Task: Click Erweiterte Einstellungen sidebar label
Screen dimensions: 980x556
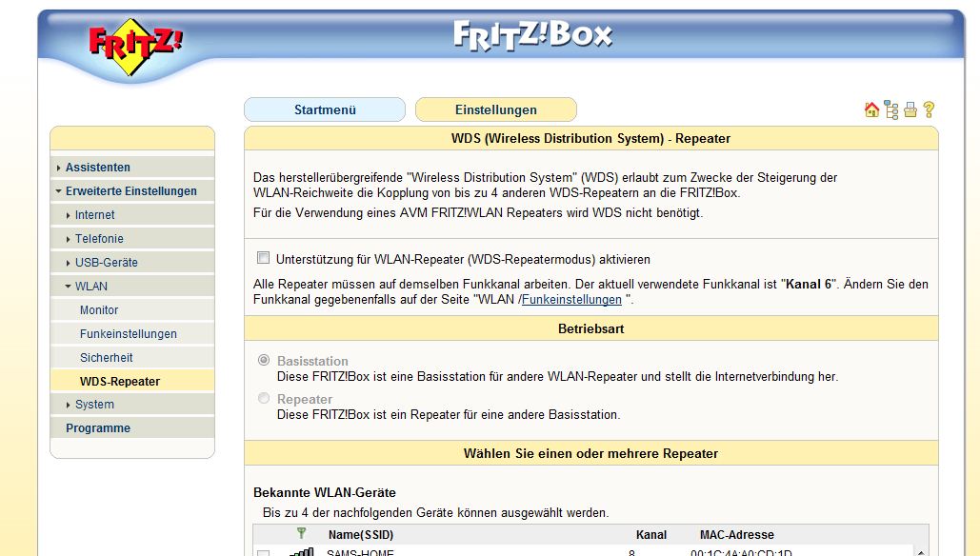Action: (131, 191)
